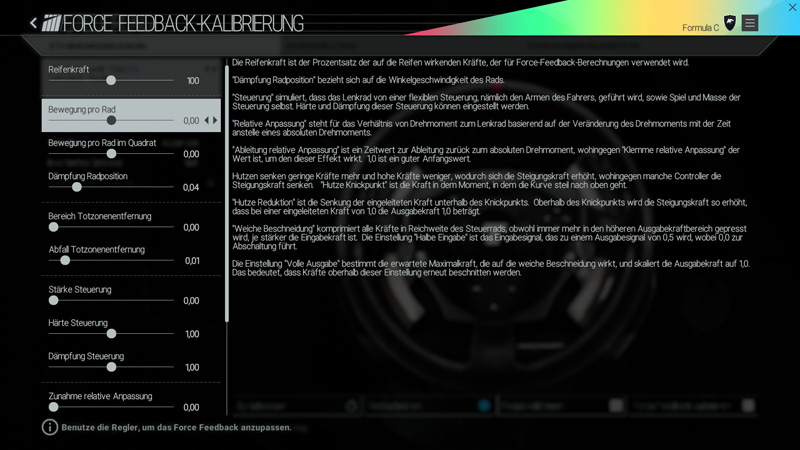Select the Stärke Steuerung label
The image size is (800, 450).
click(80, 289)
